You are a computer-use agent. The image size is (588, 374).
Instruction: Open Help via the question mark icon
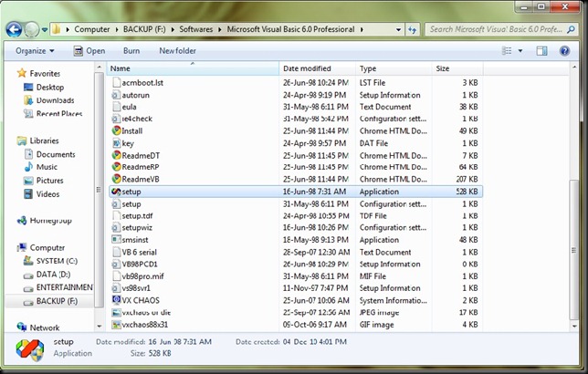(564, 50)
